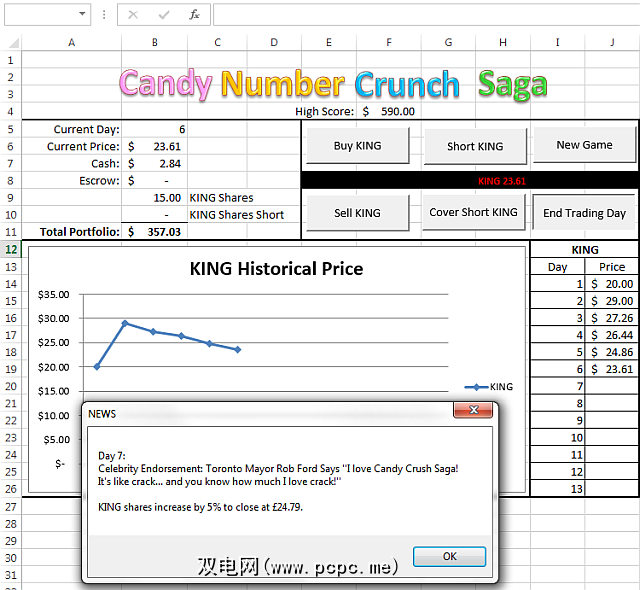The width and height of the screenshot is (640, 590).
Task: Start a New Game
Action: 584,145
